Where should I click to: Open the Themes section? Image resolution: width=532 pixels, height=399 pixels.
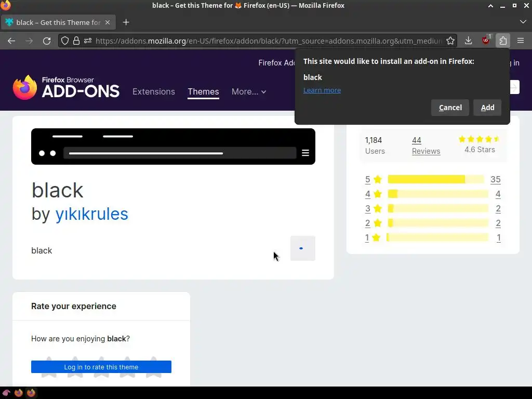coord(203,91)
